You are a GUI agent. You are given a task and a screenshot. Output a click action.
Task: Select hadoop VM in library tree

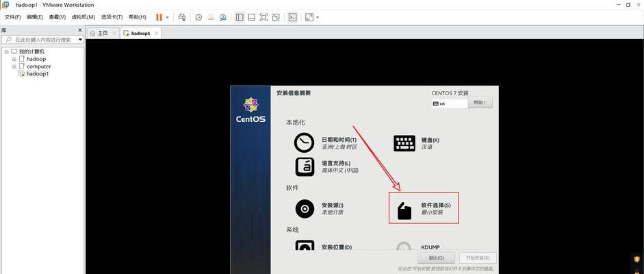coord(36,59)
